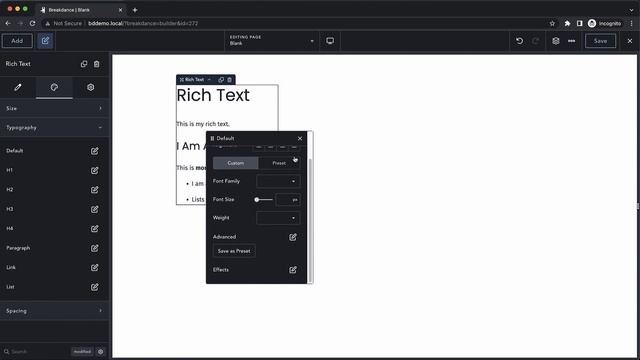Viewport: 640px width, 360px height.
Task: Collapse the Typography section
Action: click(54, 128)
